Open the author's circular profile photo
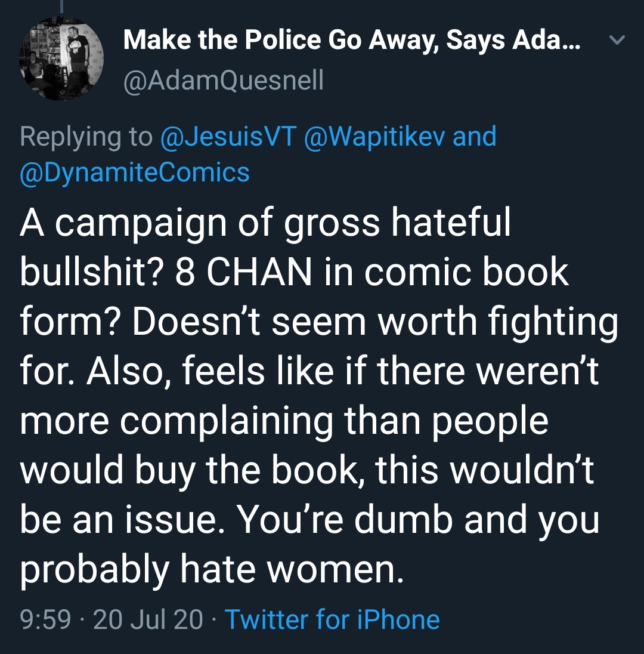Screen dimensions: 644x654 (x=61, y=58)
